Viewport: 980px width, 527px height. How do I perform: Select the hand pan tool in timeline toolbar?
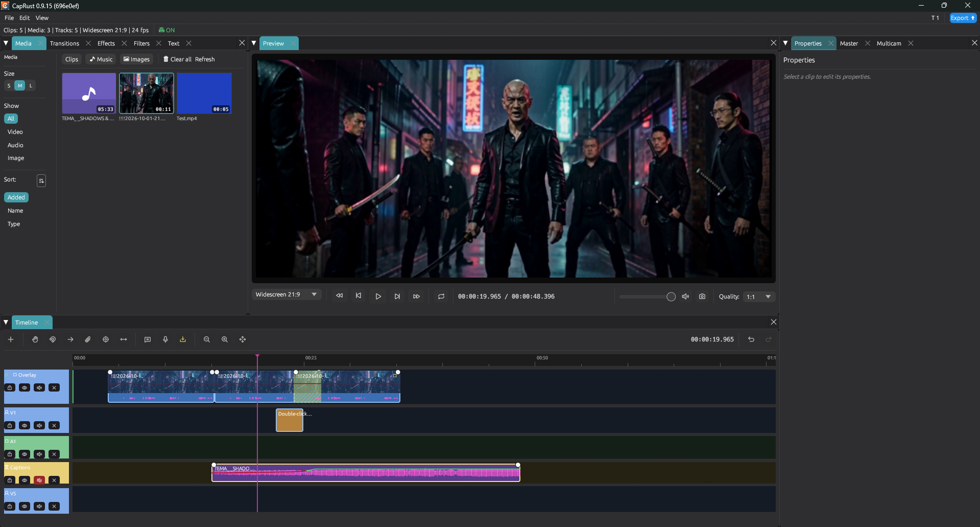(x=35, y=339)
